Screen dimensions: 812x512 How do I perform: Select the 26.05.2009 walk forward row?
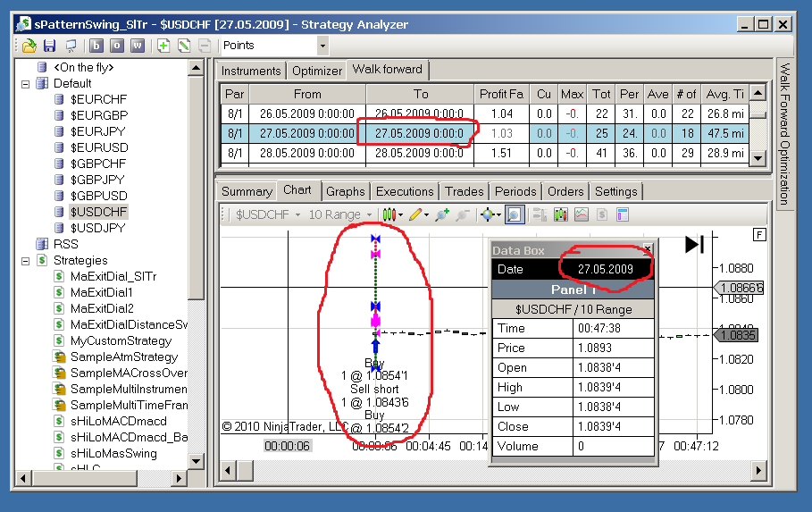click(485, 113)
